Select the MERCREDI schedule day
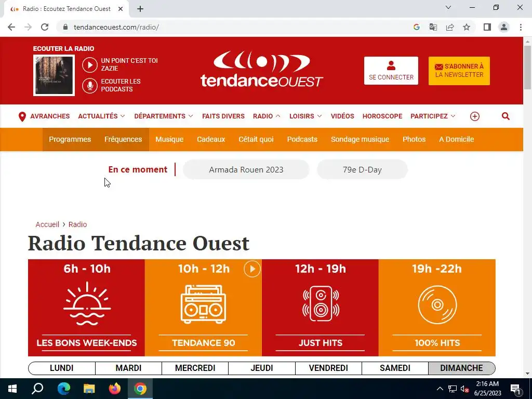Viewport: 532px width, 399px height. point(195,368)
